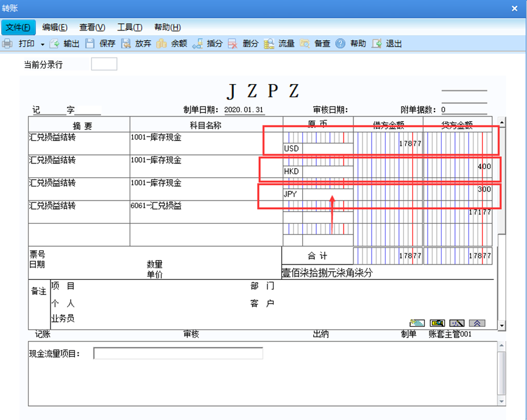
Task: Save voucher with 保存 icon
Action: point(90,44)
